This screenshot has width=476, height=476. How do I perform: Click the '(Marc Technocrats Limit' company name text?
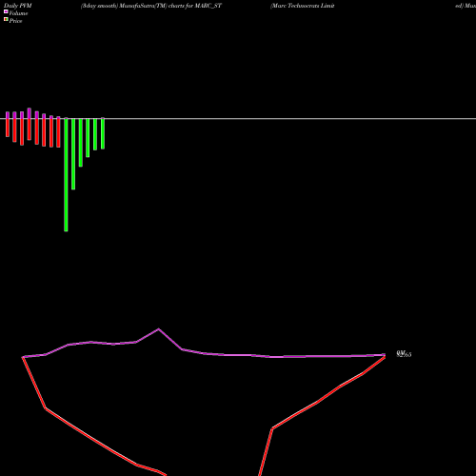coord(303,6)
